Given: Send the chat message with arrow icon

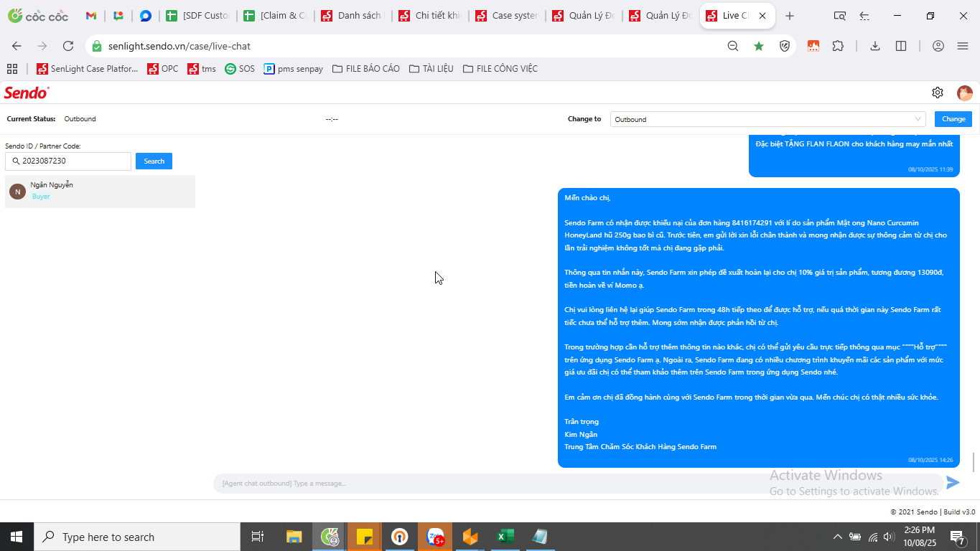Looking at the screenshot, I should (x=953, y=483).
